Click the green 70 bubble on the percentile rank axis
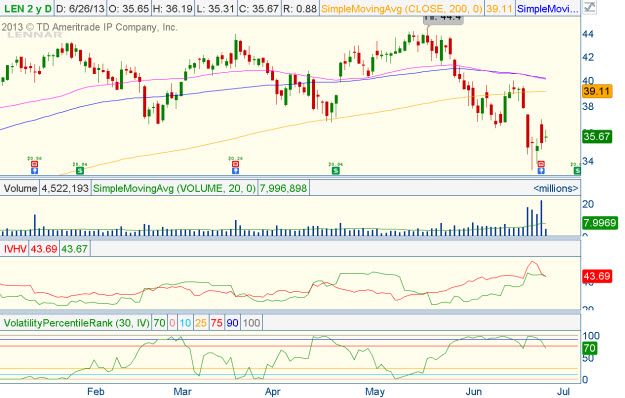The height and width of the screenshot is (398, 625). point(589,348)
